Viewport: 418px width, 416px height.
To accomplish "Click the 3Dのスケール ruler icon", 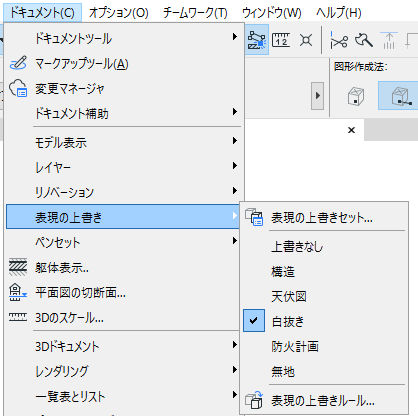I will 18,317.
